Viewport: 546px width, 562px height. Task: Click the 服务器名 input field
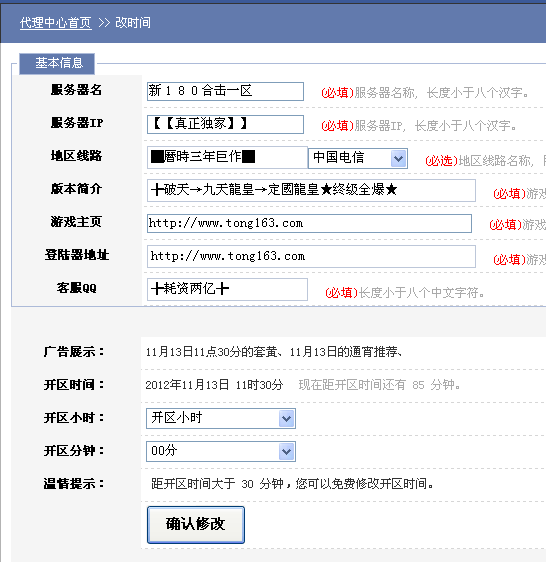click(x=225, y=91)
